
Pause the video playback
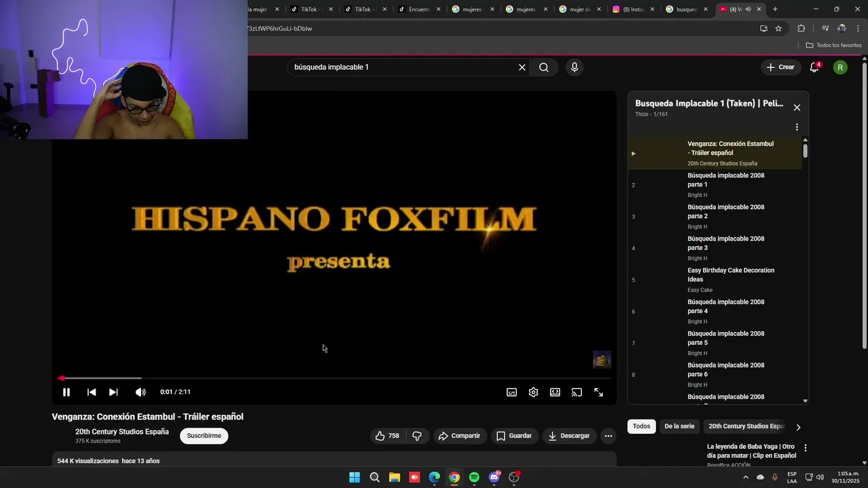pos(66,392)
